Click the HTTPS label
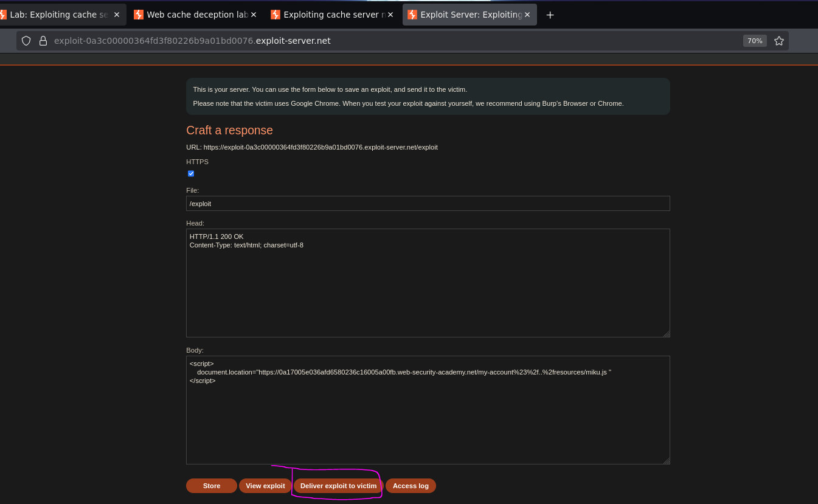 tap(197, 162)
